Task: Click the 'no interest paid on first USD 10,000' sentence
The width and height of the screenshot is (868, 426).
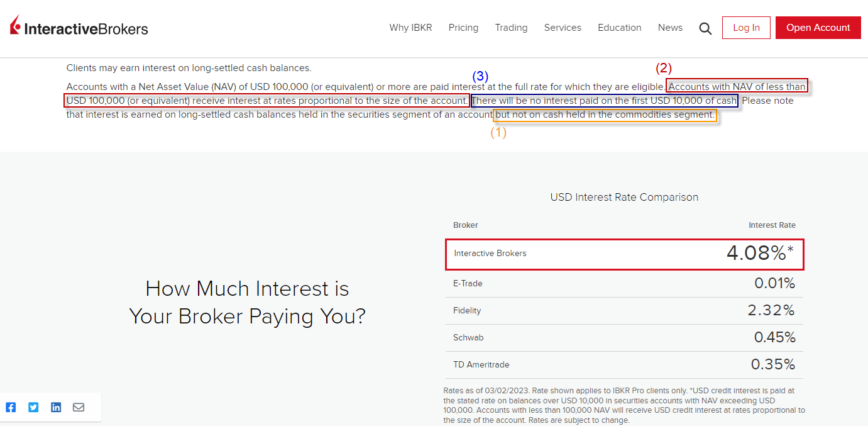Action: [x=605, y=101]
